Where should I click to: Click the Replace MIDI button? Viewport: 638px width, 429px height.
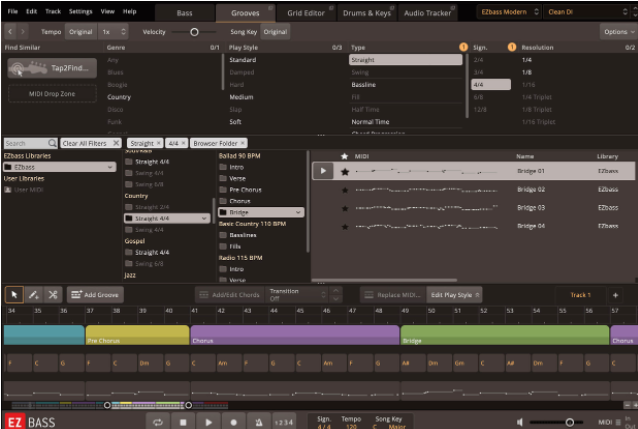393,295
